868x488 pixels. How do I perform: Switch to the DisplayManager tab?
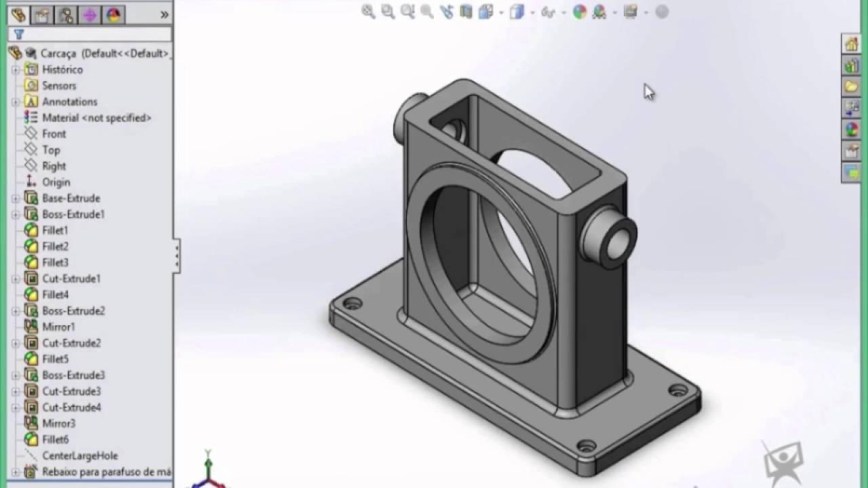pos(113,14)
